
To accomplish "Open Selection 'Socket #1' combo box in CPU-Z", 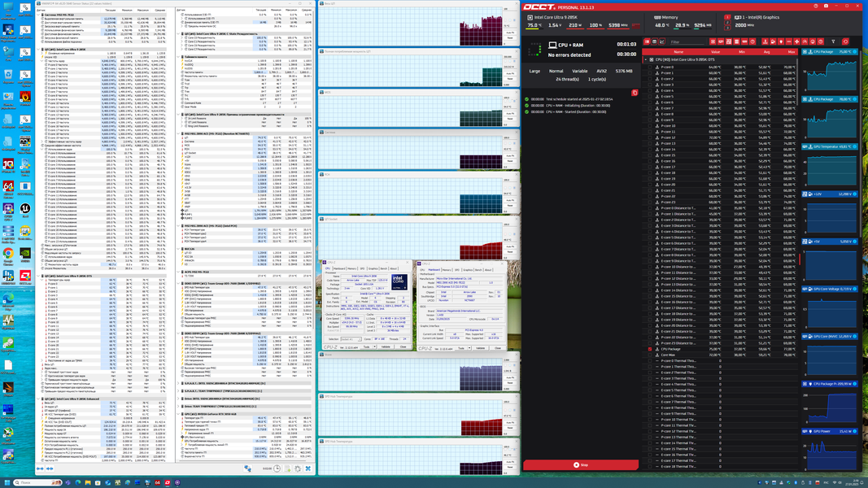I will (x=351, y=339).
